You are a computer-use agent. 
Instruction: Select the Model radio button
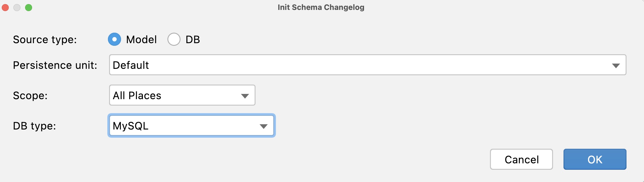[114, 40]
